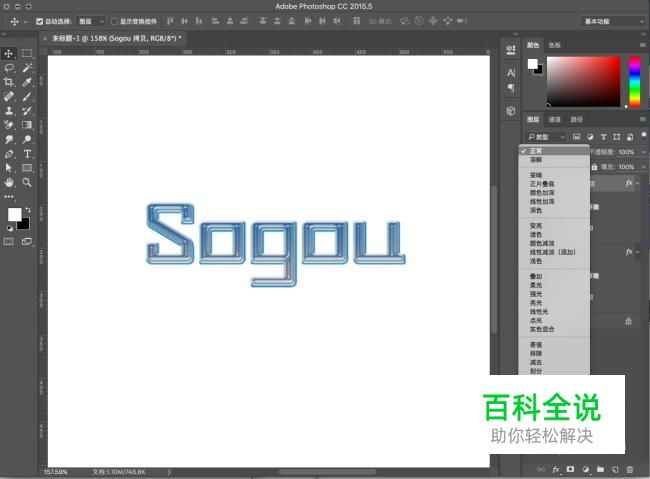
Task: Click the hue spectrum slider
Action: click(635, 82)
